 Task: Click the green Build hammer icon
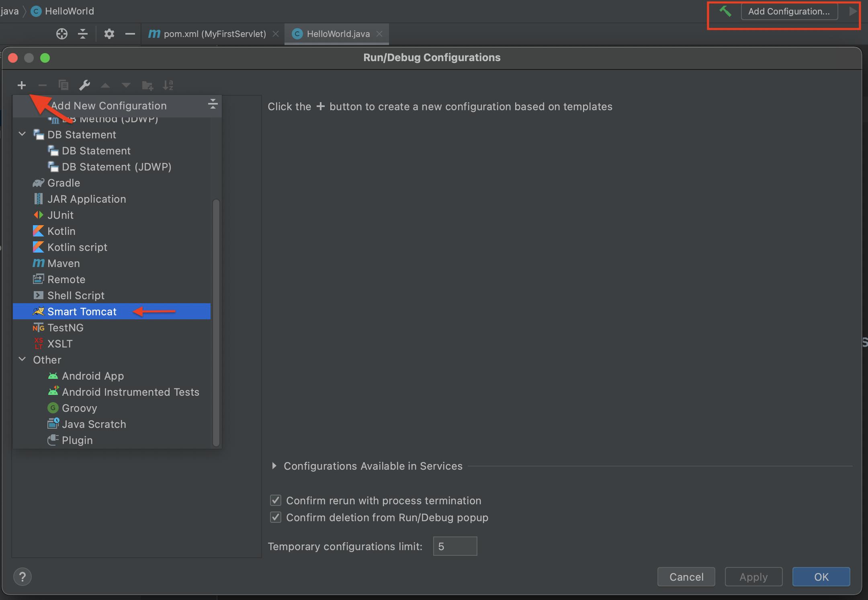(x=725, y=11)
